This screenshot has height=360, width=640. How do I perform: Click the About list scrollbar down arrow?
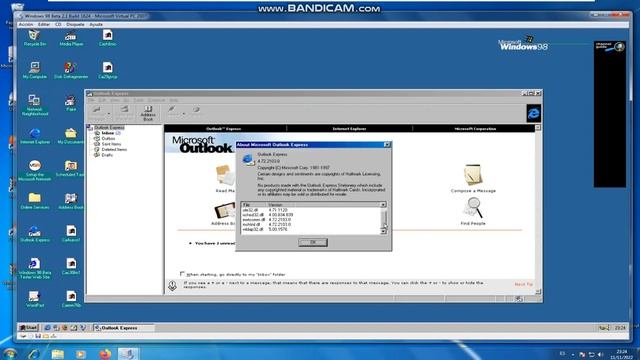383,231
